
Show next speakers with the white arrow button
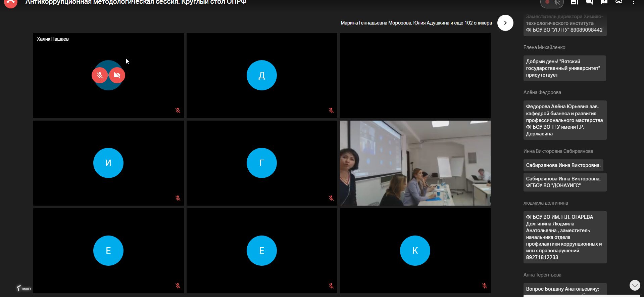(505, 23)
